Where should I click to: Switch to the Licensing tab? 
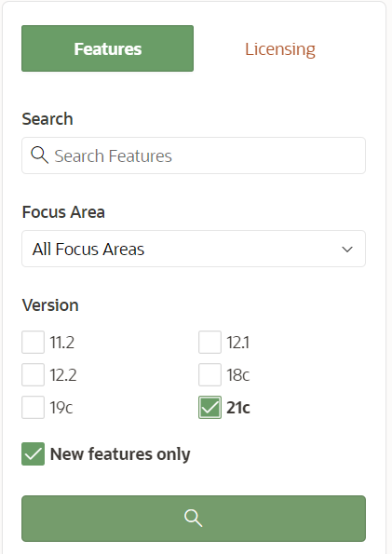[x=280, y=48]
